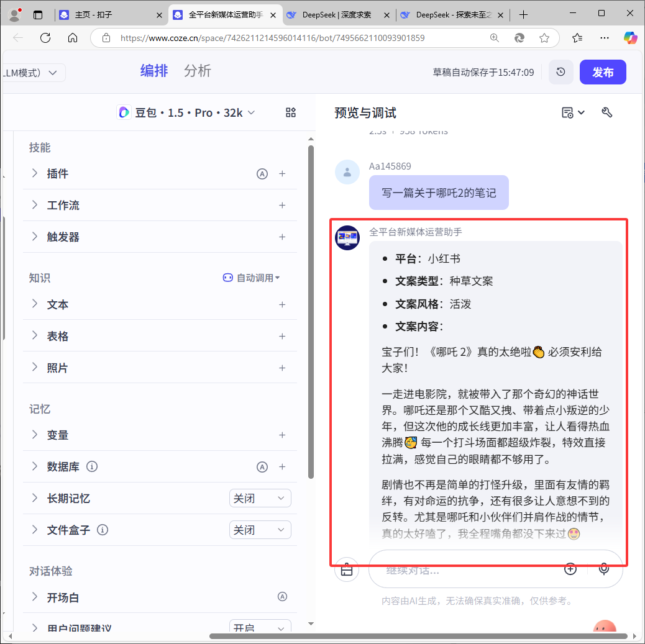
Task: Click the browser refresh icon
Action: [45, 38]
